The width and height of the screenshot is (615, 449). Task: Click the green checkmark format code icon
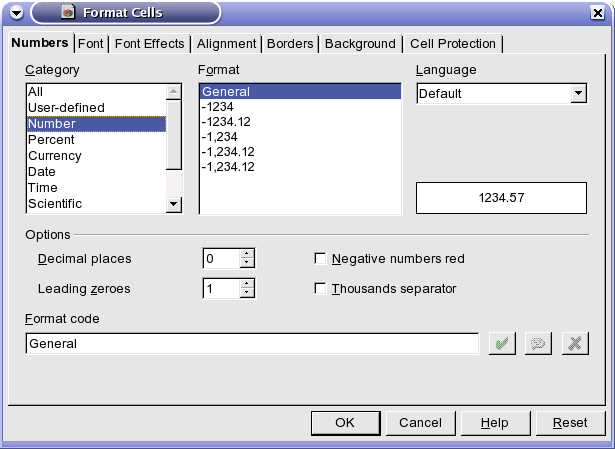(x=501, y=343)
